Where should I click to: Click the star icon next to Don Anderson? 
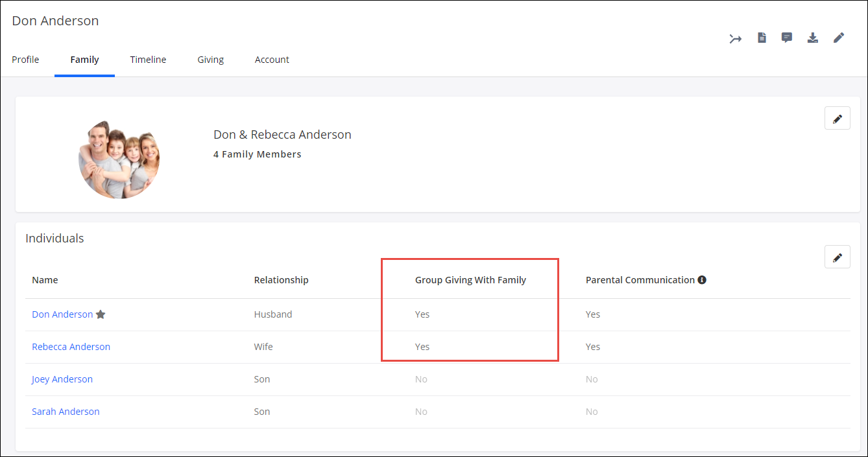pyautogui.click(x=101, y=314)
